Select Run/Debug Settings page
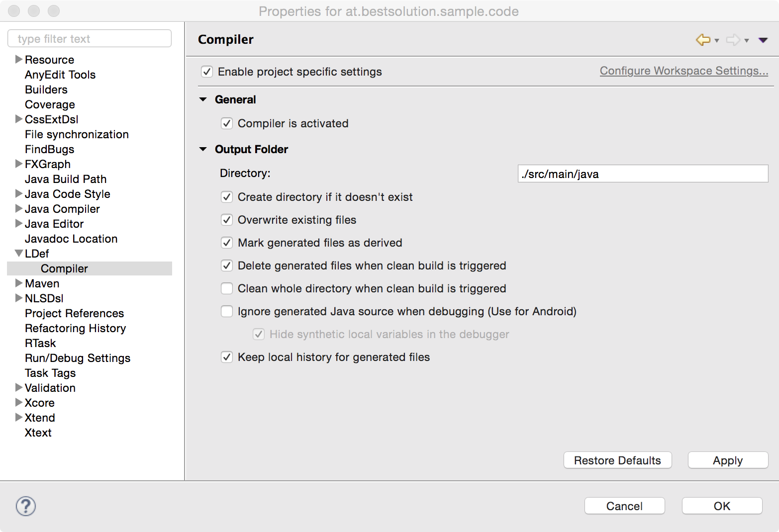The image size is (779, 532). pyautogui.click(x=78, y=358)
